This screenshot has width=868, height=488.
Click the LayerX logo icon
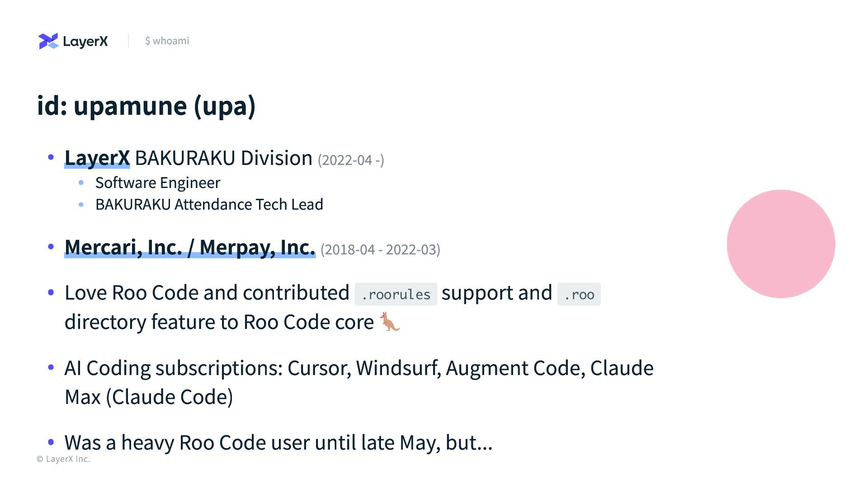[x=48, y=41]
